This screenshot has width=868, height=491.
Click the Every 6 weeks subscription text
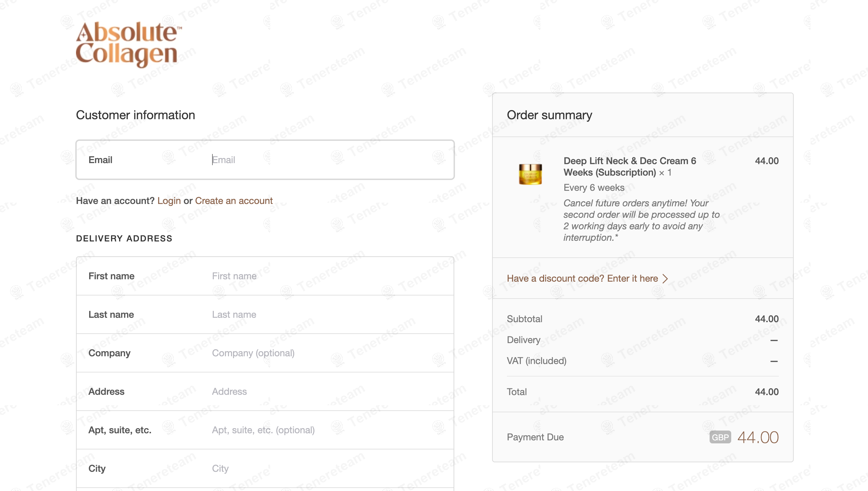(594, 188)
